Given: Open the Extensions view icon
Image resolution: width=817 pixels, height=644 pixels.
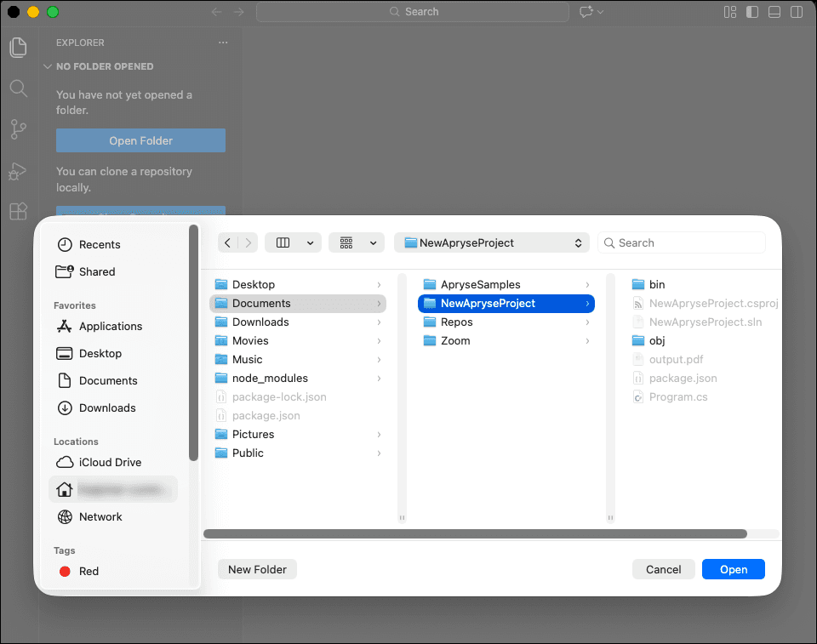Looking at the screenshot, I should [18, 212].
